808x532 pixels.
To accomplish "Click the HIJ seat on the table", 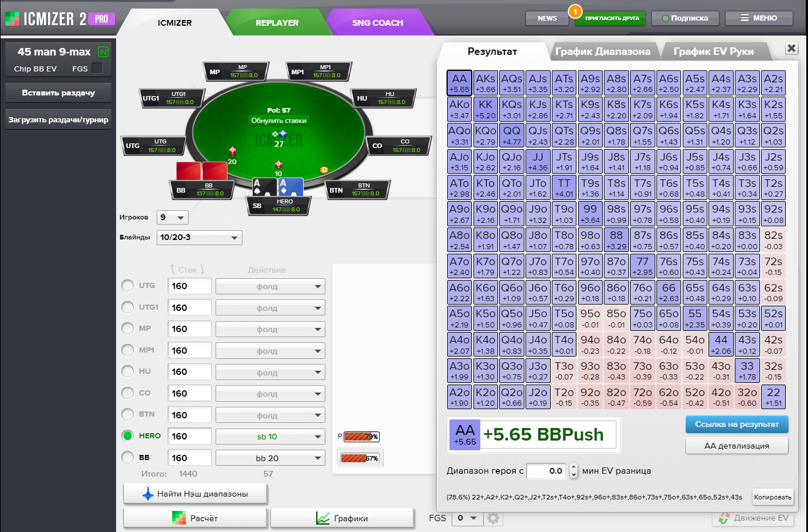I will 385,98.
